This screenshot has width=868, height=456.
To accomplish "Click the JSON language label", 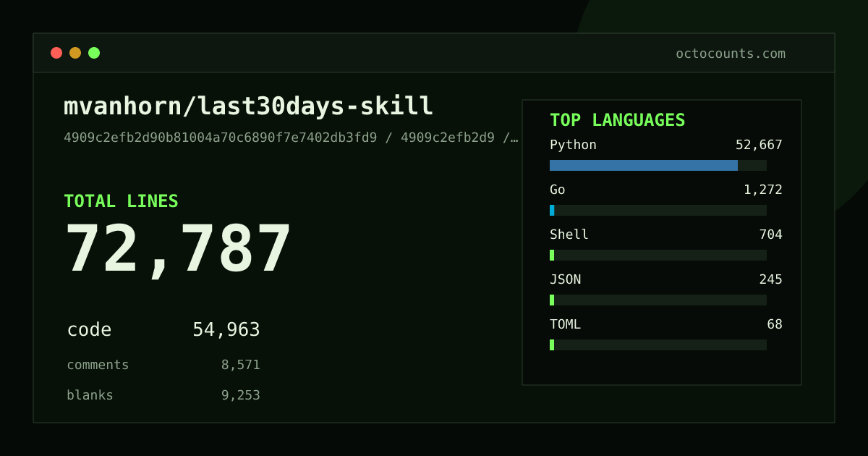I will click(565, 279).
